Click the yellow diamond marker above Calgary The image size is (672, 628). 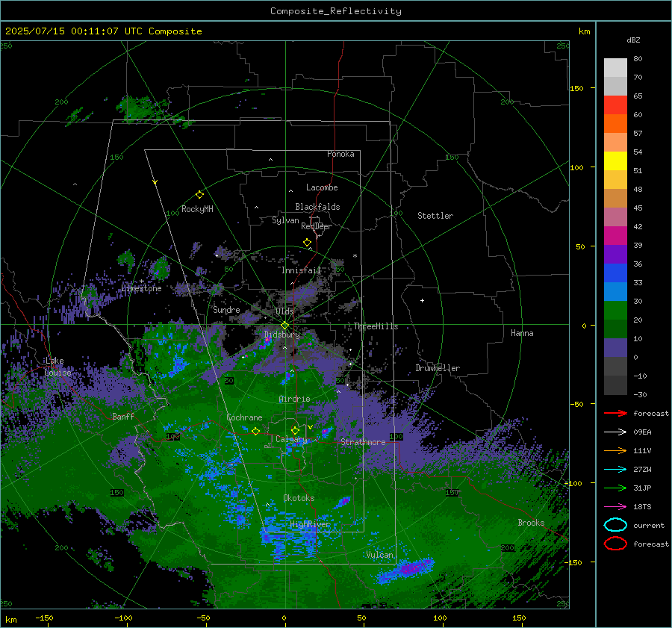pos(295,430)
